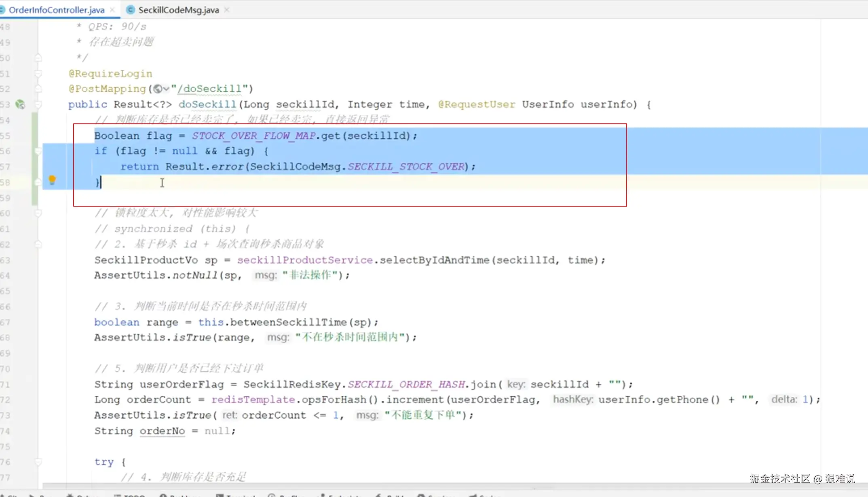Screen dimensions: 868x497
Task: Toggle breakpoint on line 63 gutter
Action: coord(20,260)
